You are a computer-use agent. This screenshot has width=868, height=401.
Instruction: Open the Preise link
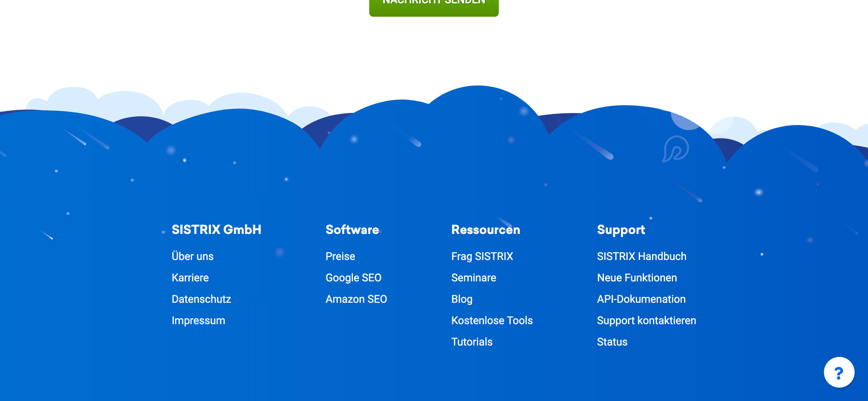click(340, 256)
